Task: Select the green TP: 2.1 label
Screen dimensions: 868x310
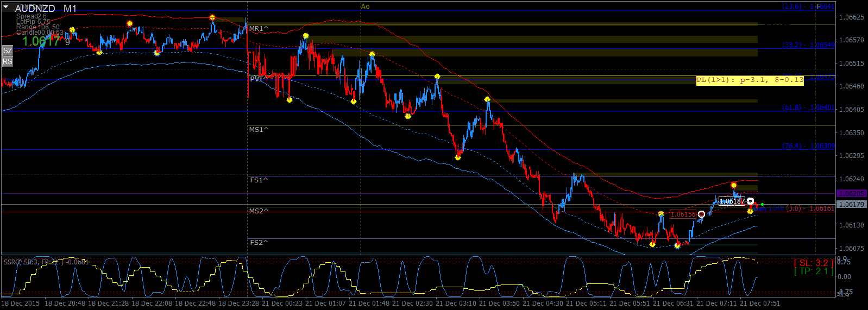Action: pos(814,271)
